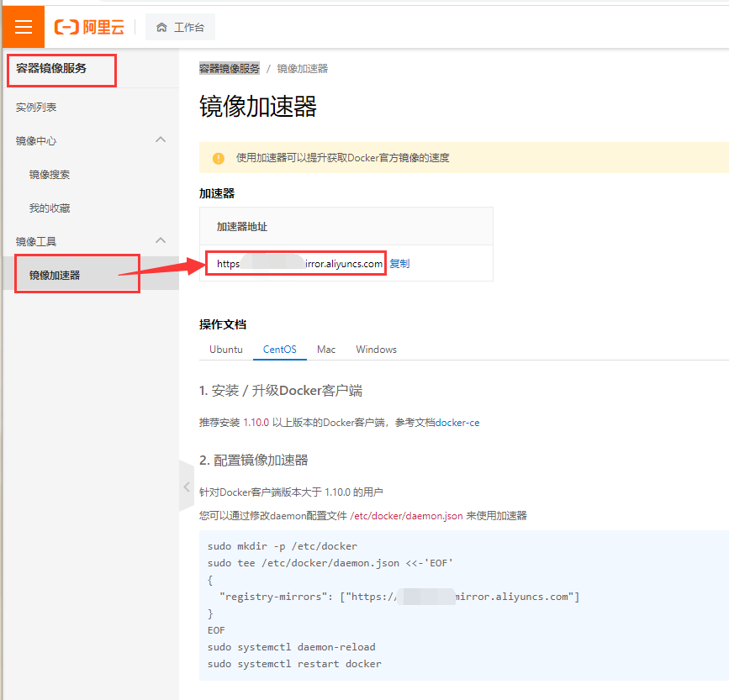Click the red 1.10.0 version text

click(256, 423)
